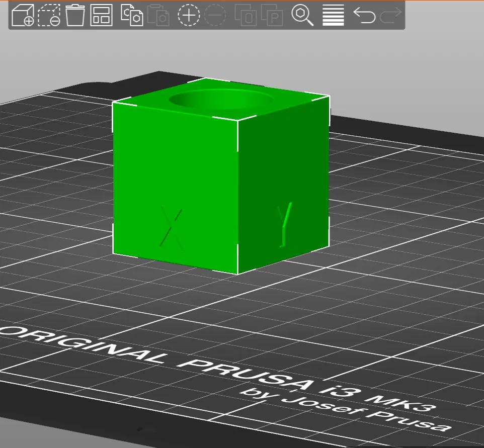Split model to objects icon
This screenshot has width=484, height=448.
point(246,15)
